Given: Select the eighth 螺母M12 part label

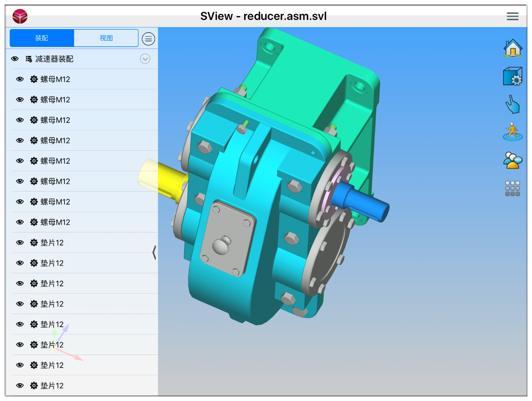Looking at the screenshot, I should [55, 222].
